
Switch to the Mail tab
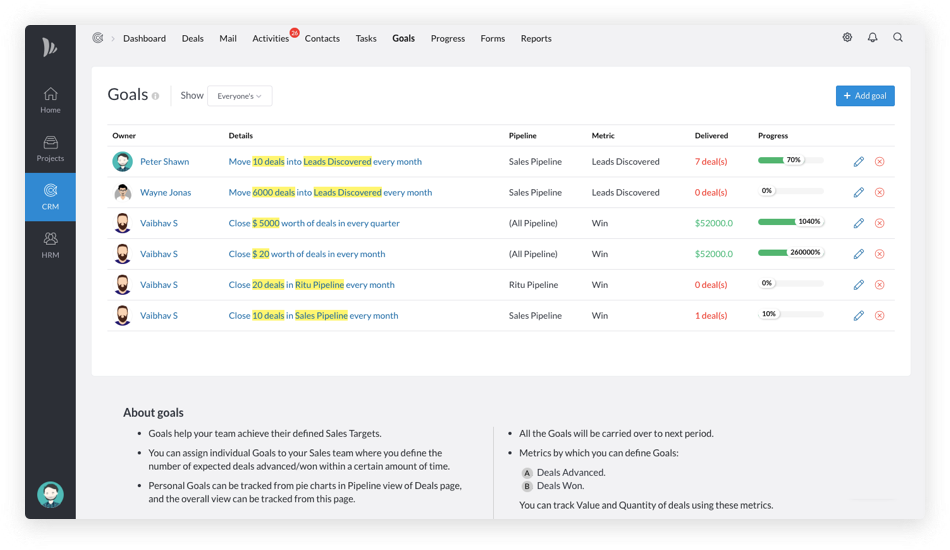coord(228,38)
